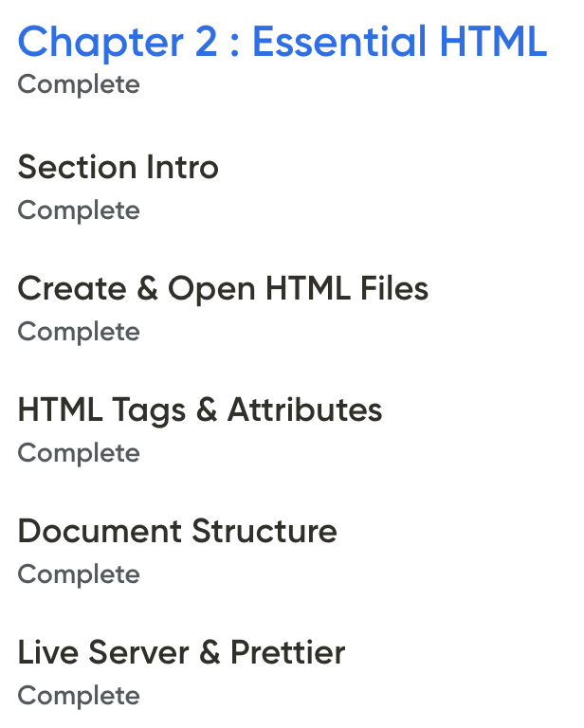The width and height of the screenshot is (584, 728).
Task: Start the Live Server & Prettier entry
Action: coord(181,652)
